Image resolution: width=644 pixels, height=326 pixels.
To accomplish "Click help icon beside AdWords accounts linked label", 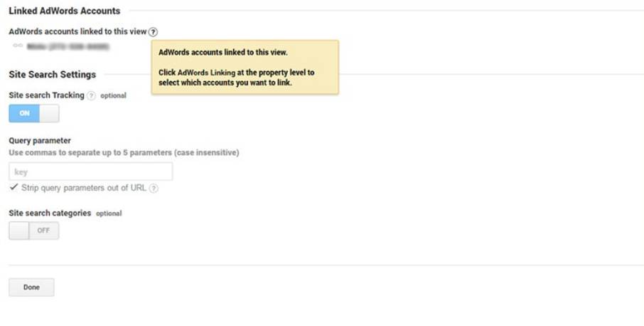I will [154, 32].
